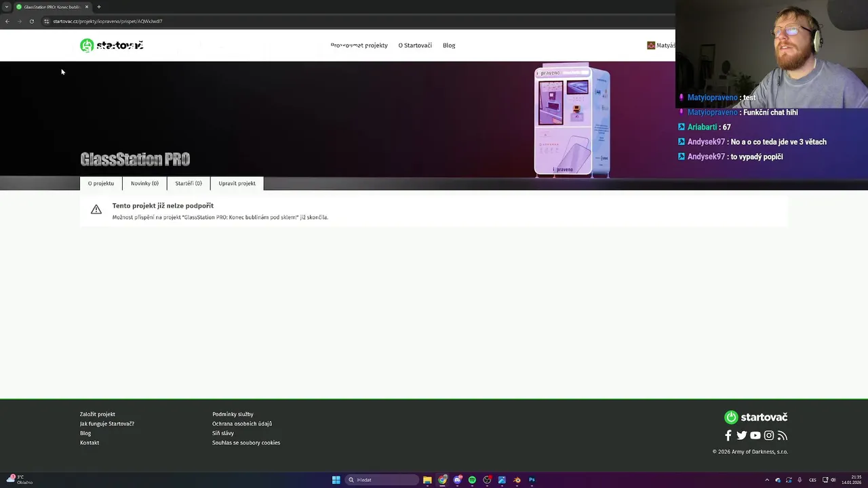Viewport: 868px width, 488px height.
Task: Open the weather widget in the taskbar
Action: point(19,480)
